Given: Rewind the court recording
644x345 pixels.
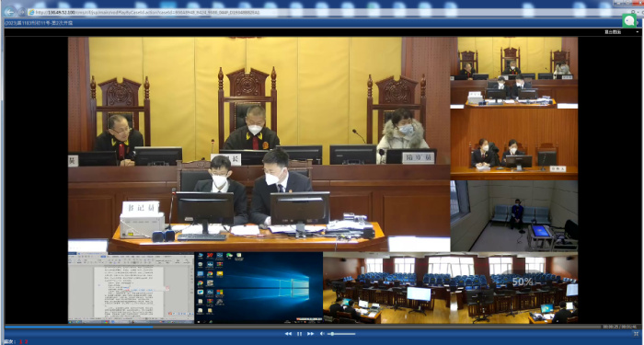Looking at the screenshot, I should click(288, 334).
